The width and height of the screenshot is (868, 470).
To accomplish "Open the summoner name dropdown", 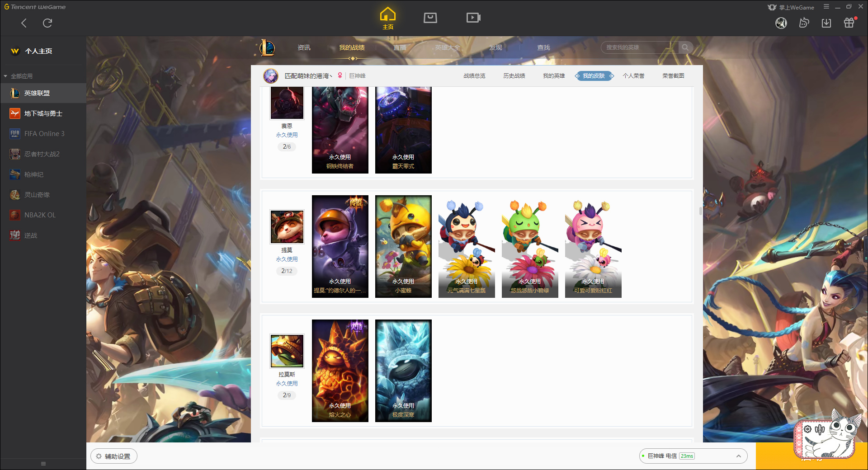I will pos(308,76).
